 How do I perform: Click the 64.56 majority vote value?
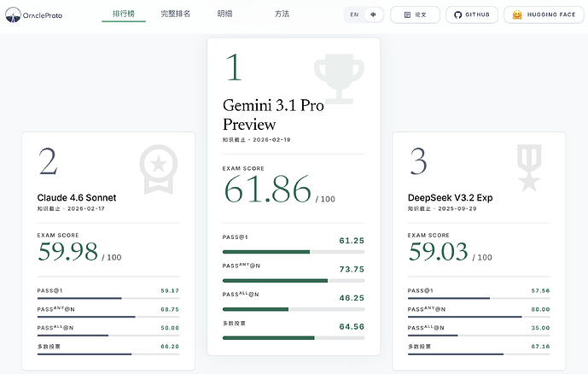[352, 327]
